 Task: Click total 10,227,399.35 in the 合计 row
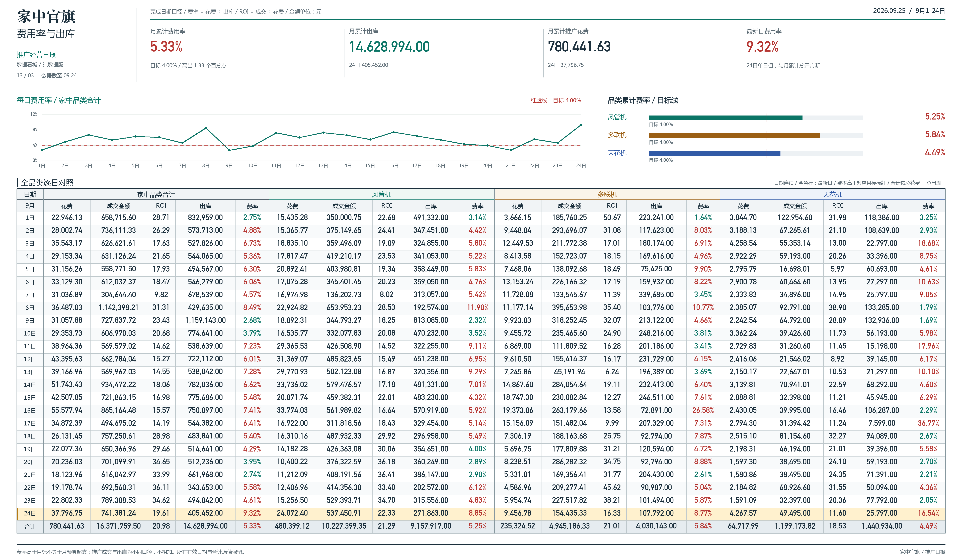coord(344,526)
